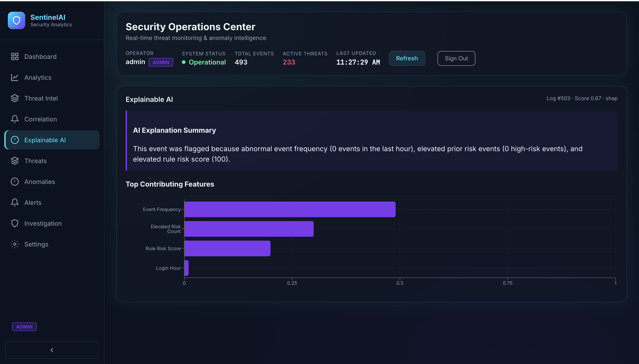Click the Rule Risk Score bar

[x=227, y=248]
